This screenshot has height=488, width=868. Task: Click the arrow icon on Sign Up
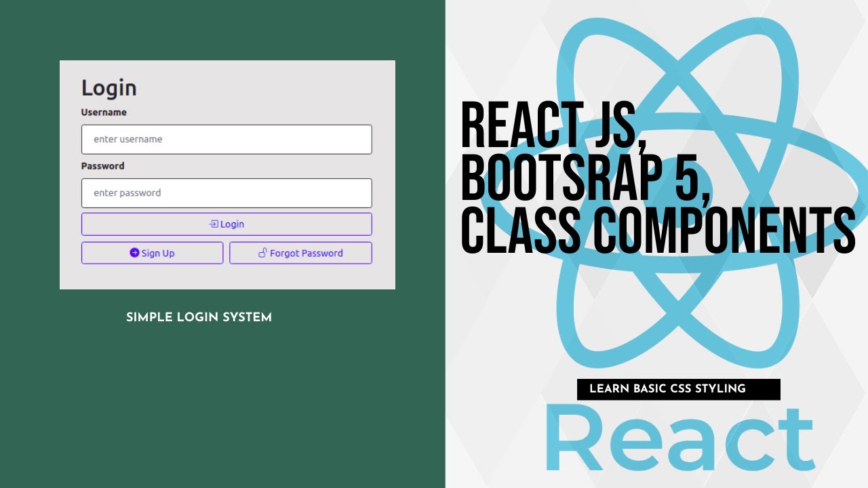click(x=134, y=253)
